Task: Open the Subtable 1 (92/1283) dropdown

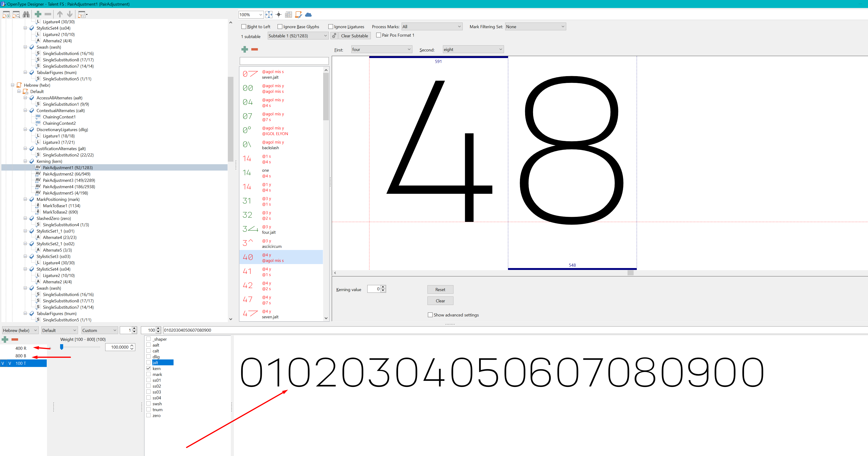Action: tap(298, 36)
